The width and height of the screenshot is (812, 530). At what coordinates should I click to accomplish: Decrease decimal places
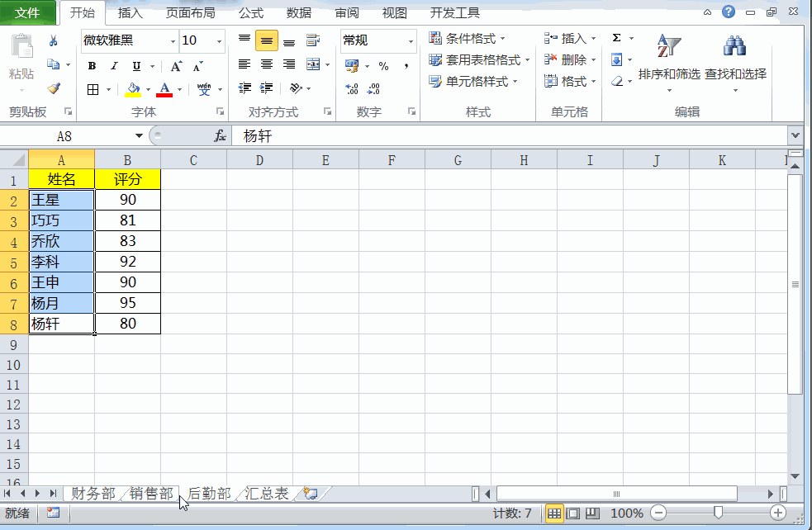[x=373, y=89]
